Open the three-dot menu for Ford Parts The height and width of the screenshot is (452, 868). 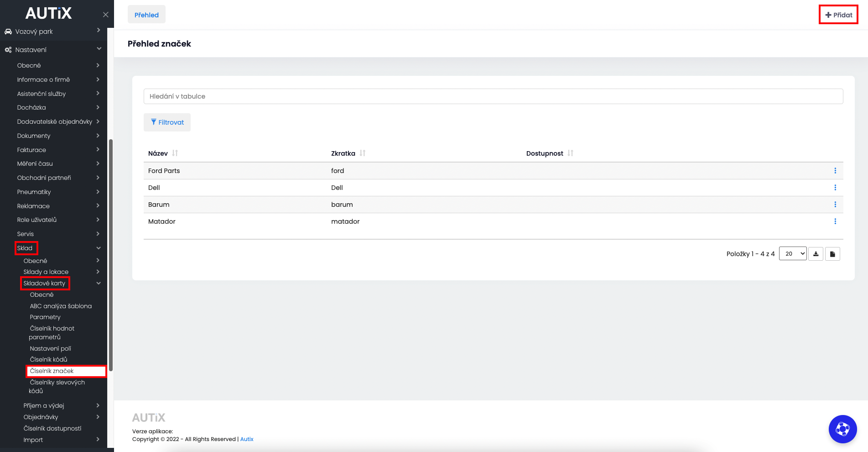(x=835, y=171)
